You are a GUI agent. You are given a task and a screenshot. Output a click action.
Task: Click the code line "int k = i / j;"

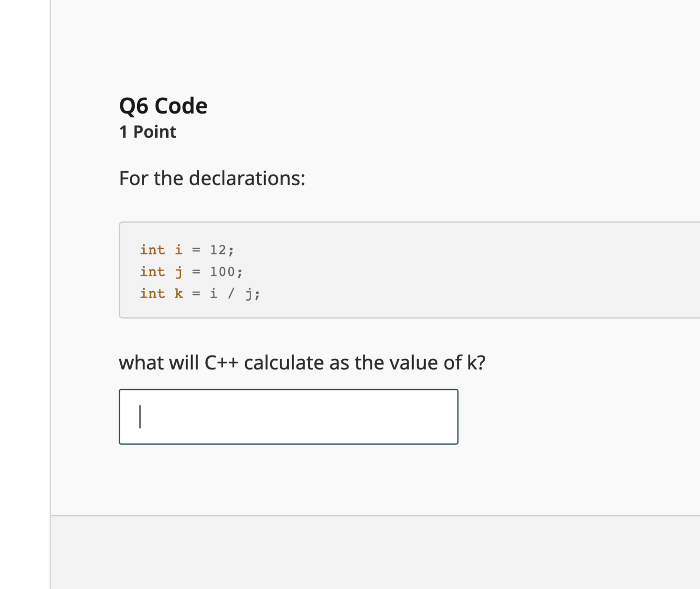coord(200,294)
